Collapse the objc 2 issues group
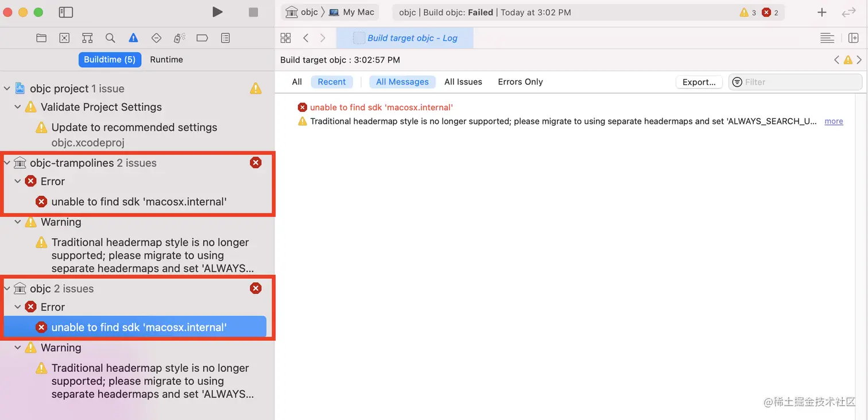This screenshot has height=420, width=868. (7, 289)
